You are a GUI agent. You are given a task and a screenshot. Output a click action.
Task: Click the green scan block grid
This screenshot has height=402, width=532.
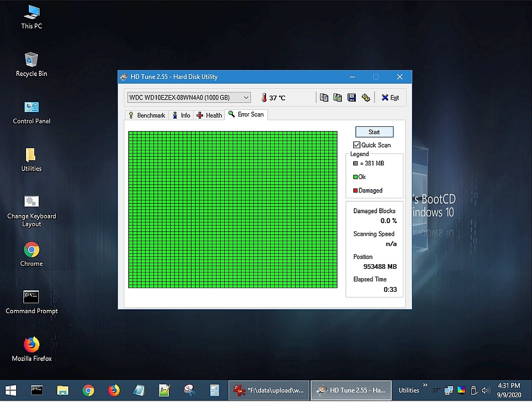[233, 210]
